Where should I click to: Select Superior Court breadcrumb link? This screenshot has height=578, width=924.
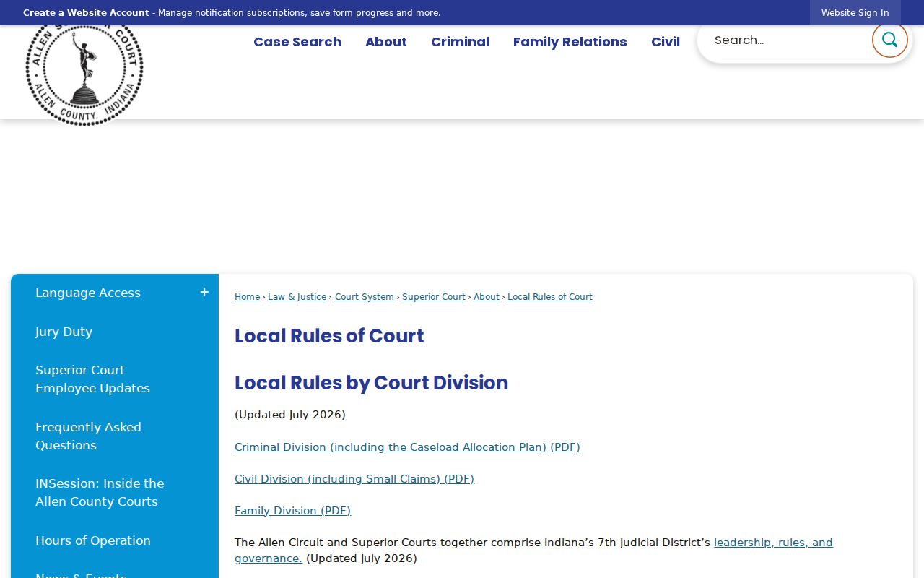click(434, 297)
